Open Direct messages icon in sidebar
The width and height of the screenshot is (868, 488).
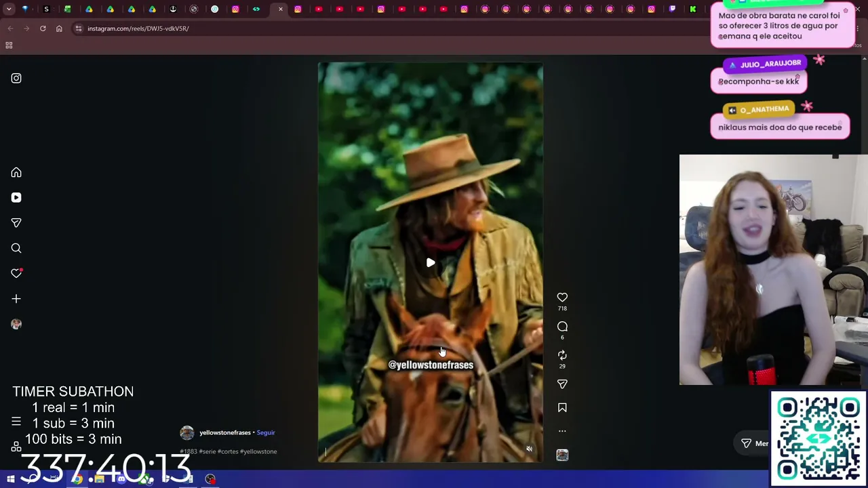16,223
